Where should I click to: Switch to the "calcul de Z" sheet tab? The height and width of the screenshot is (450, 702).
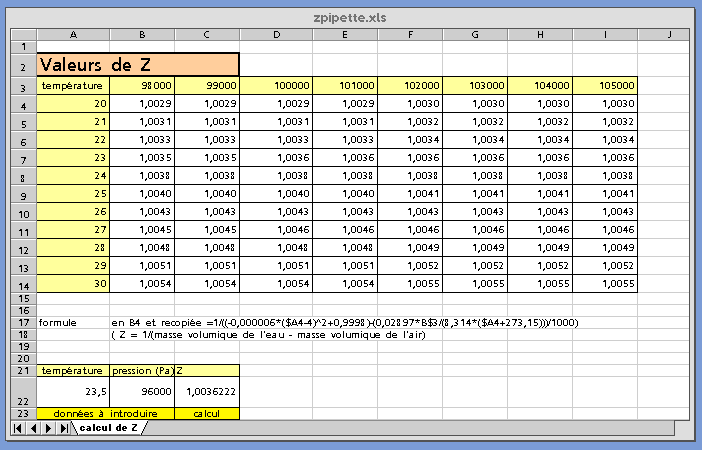click(109, 428)
